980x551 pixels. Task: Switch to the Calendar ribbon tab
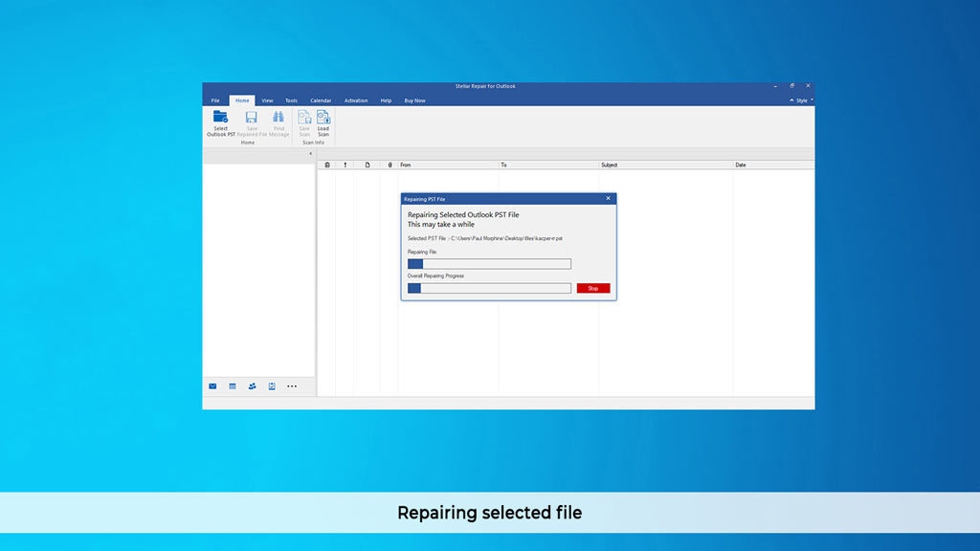(x=321, y=100)
